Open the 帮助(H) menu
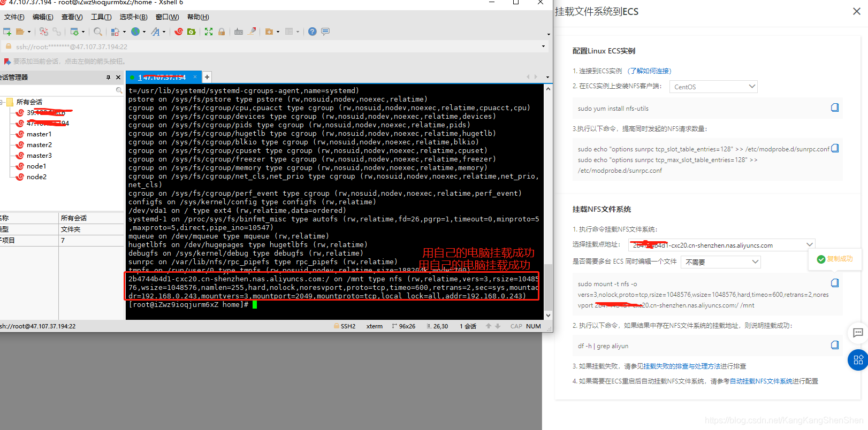 click(198, 17)
